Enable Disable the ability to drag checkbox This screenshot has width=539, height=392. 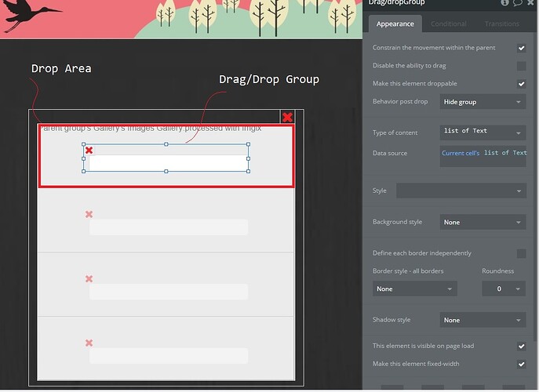[x=522, y=66]
